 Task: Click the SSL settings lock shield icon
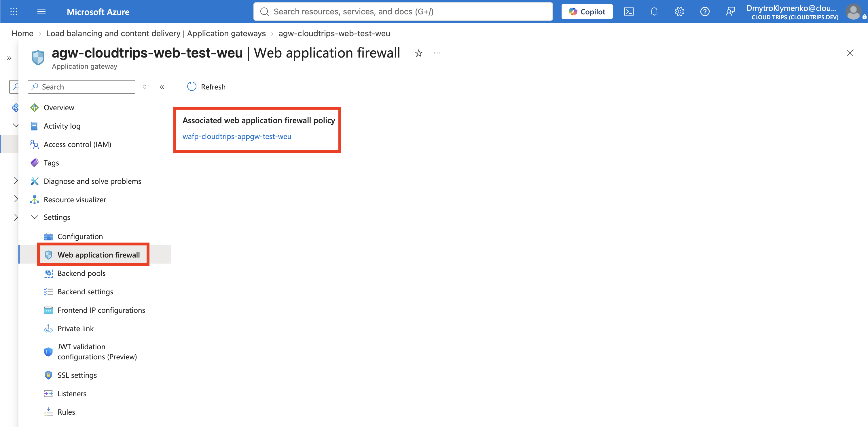point(48,375)
